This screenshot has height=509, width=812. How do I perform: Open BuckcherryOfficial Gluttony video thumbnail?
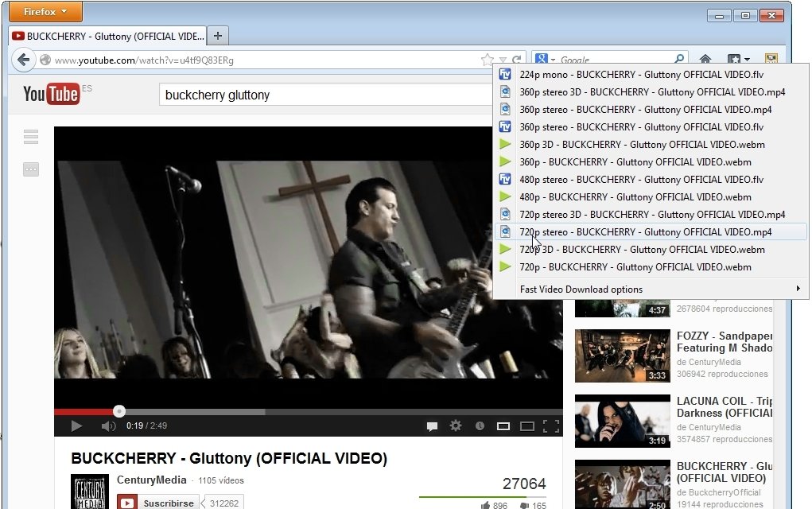point(623,484)
